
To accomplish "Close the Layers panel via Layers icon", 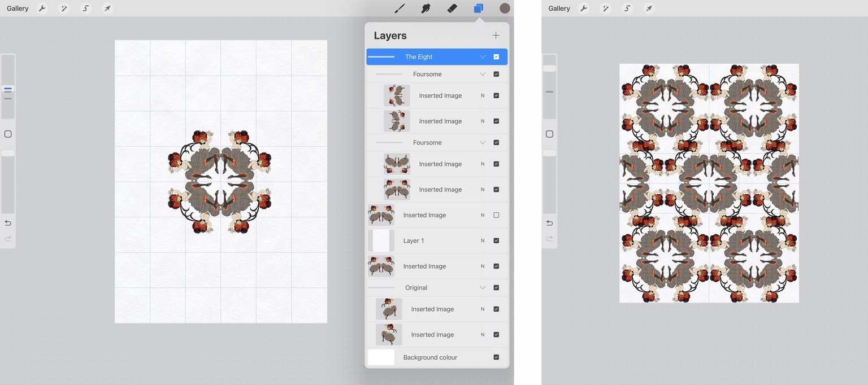I will coord(479,8).
